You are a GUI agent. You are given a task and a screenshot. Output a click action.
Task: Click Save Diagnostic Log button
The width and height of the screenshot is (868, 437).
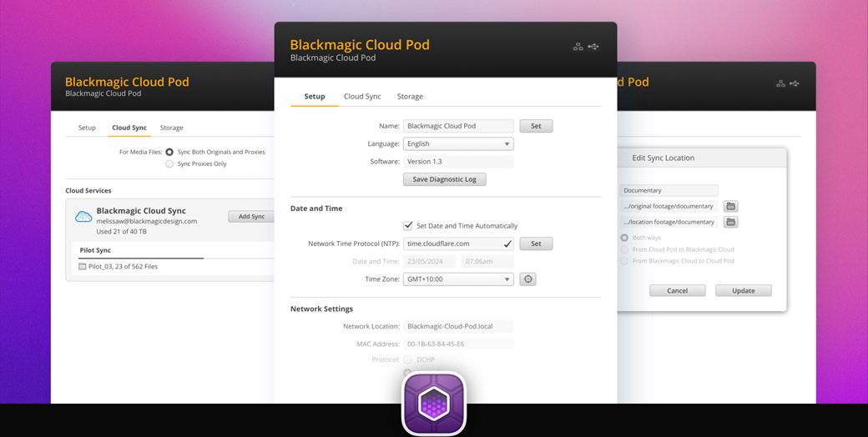click(x=444, y=179)
